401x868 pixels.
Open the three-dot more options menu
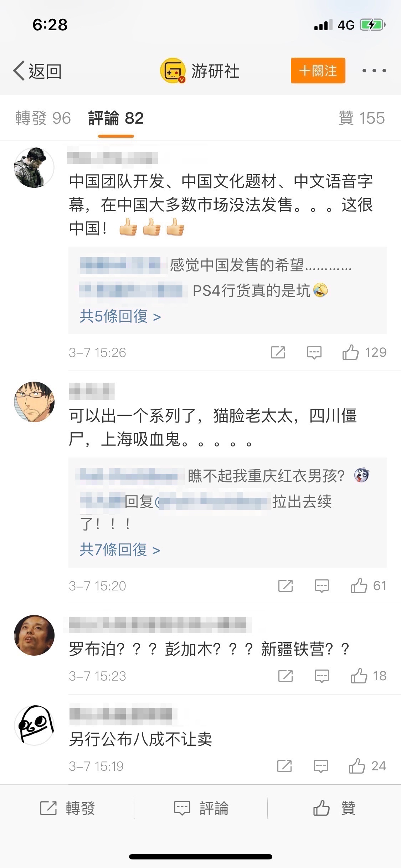374,71
